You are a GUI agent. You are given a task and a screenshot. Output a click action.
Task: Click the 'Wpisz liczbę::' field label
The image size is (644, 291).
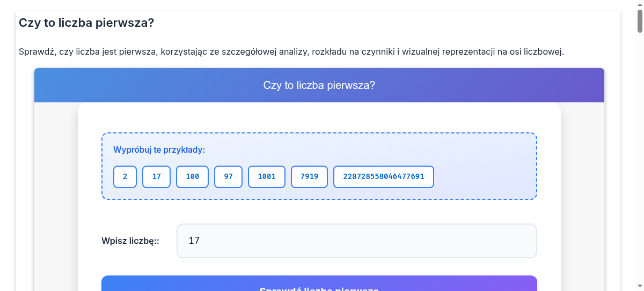(x=130, y=241)
